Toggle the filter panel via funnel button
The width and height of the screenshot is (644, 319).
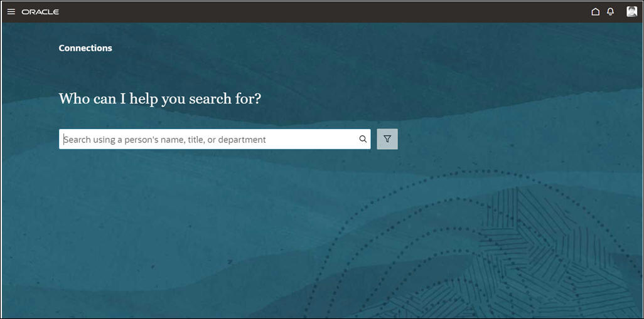pyautogui.click(x=387, y=139)
